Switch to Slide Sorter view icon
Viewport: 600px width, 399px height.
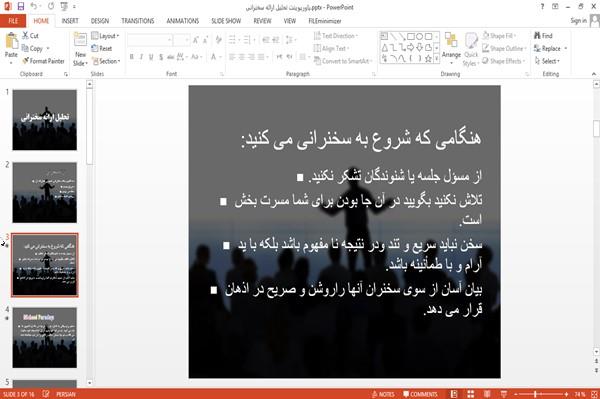click(471, 394)
